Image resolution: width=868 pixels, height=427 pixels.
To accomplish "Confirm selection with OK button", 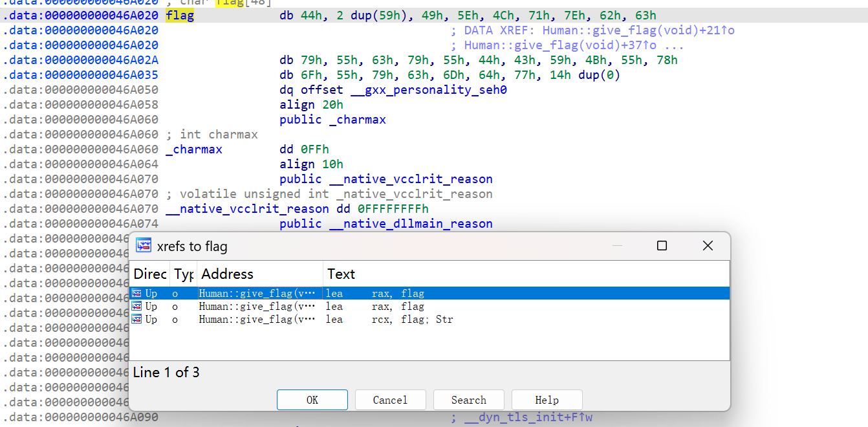I will click(x=312, y=400).
